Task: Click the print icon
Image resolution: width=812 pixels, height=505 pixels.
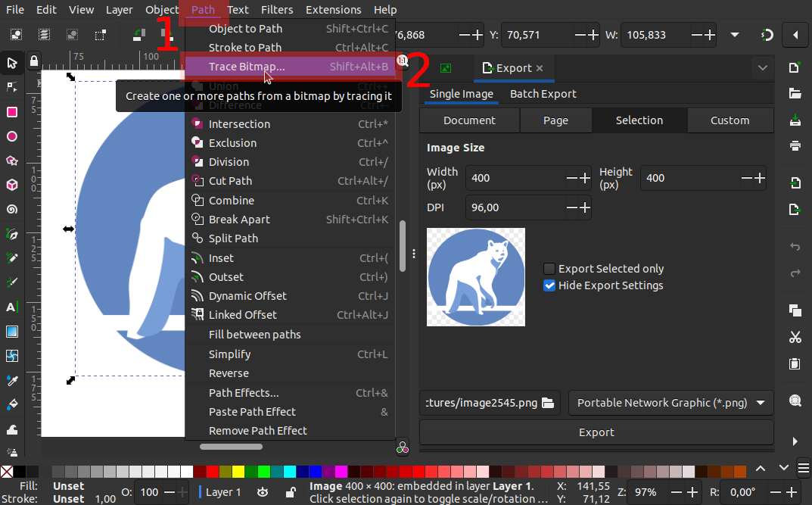Action: (x=795, y=145)
